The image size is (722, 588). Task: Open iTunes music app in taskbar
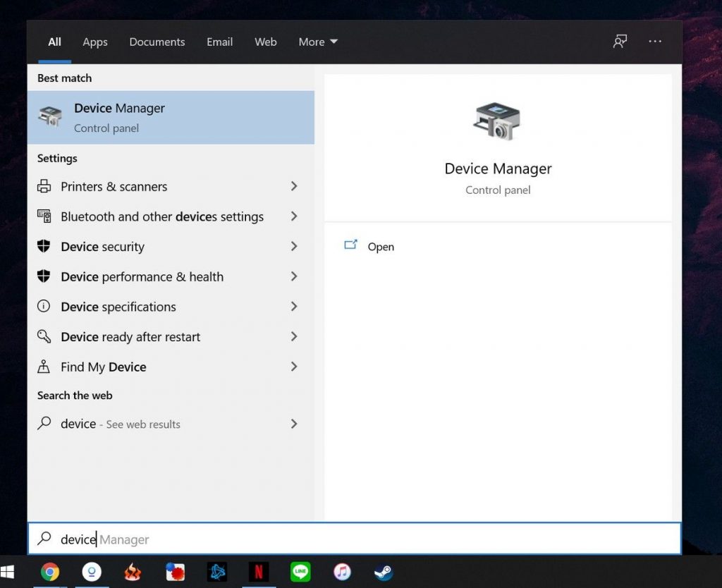[342, 572]
